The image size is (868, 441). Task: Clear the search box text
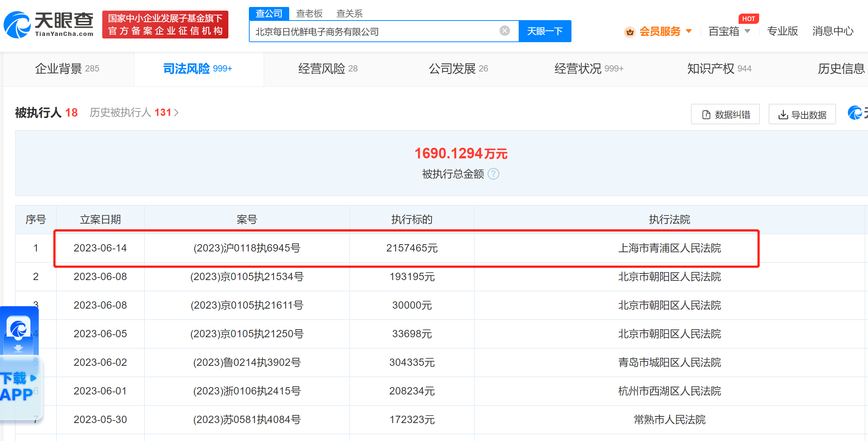(x=505, y=31)
